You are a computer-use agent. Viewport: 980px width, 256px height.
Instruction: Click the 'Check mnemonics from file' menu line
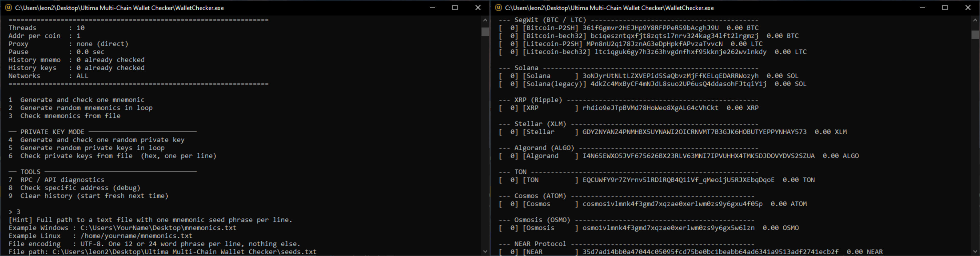(x=64, y=116)
